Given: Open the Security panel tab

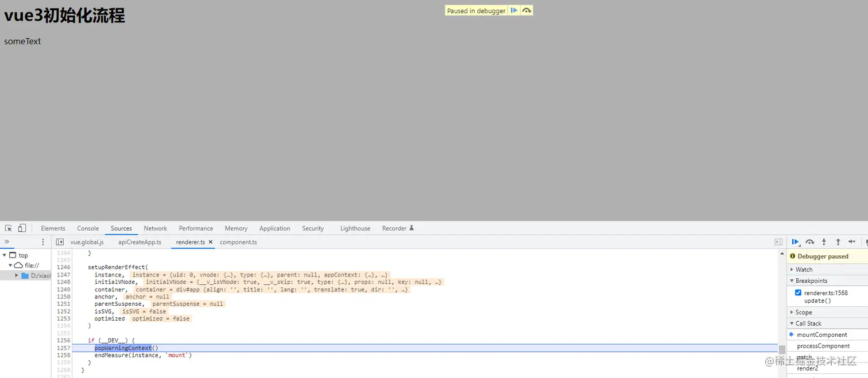Looking at the screenshot, I should click(x=313, y=228).
